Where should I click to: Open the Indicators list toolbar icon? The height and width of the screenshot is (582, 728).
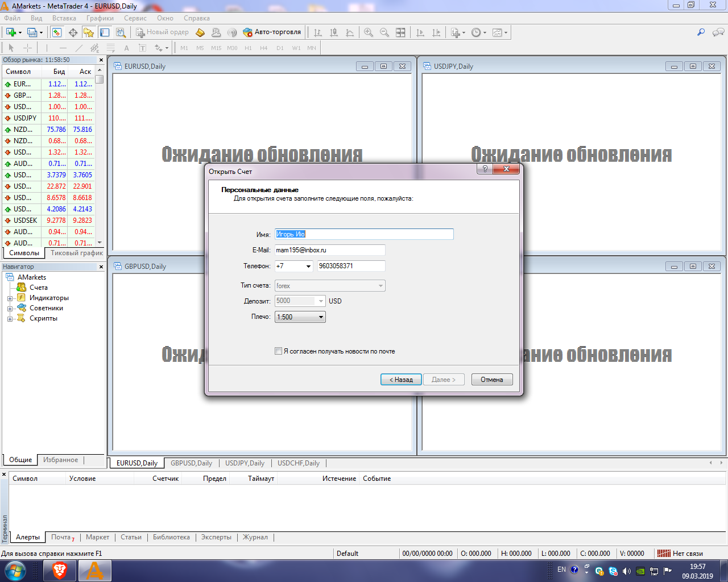(x=456, y=32)
